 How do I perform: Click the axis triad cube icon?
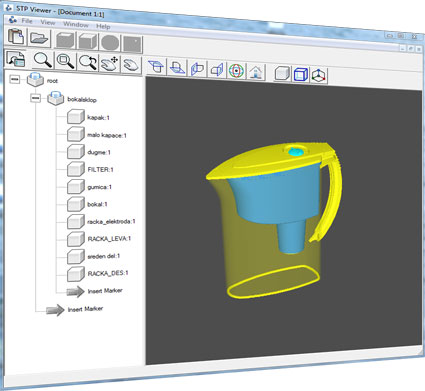[x=318, y=75]
